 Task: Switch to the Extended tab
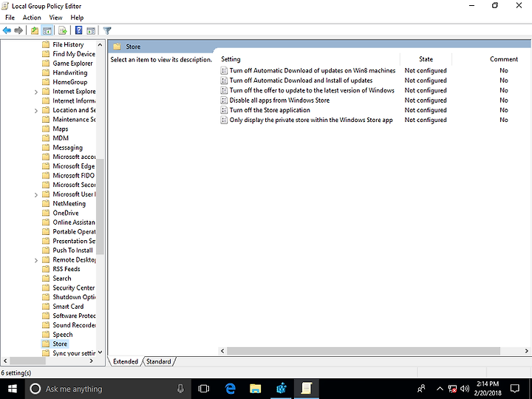[126, 361]
